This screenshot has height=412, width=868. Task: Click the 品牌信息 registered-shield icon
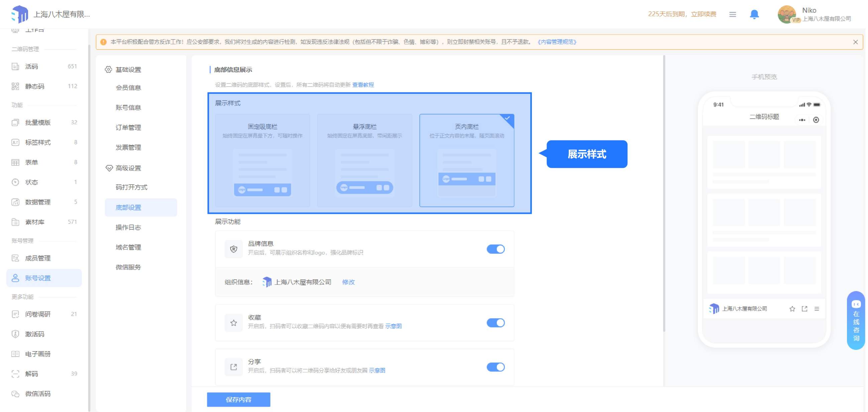pyautogui.click(x=234, y=249)
